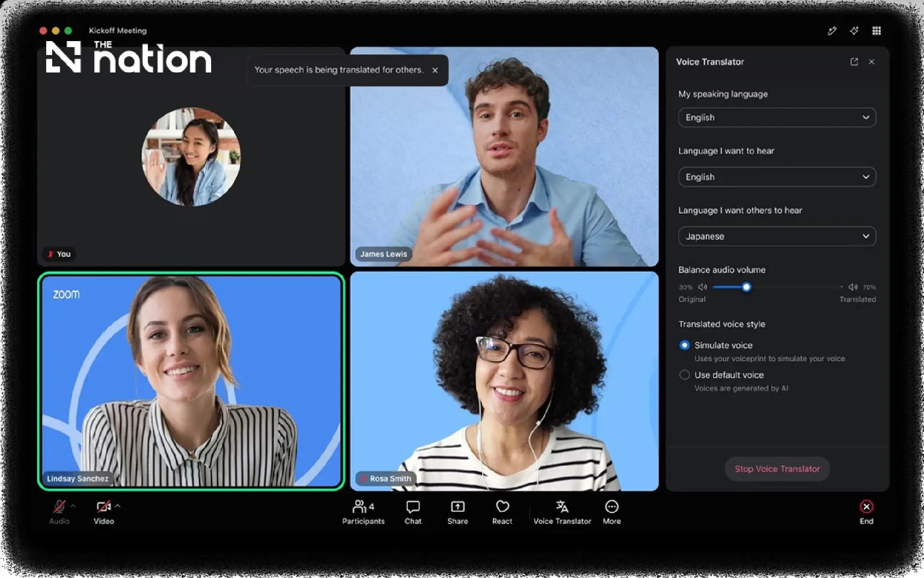Click the Lindsay Sanchez name label

pyautogui.click(x=78, y=479)
